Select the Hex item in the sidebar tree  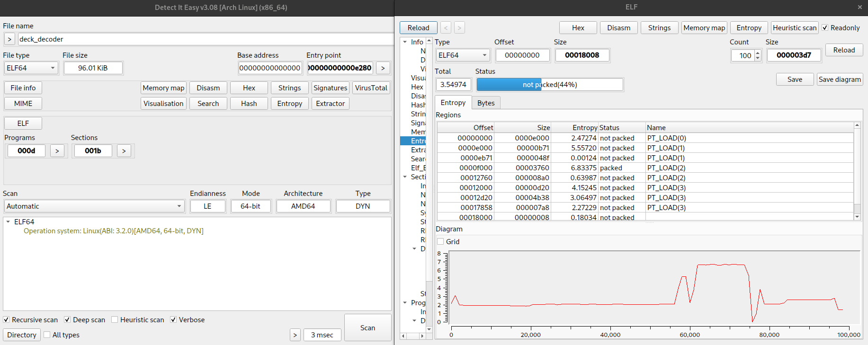417,87
